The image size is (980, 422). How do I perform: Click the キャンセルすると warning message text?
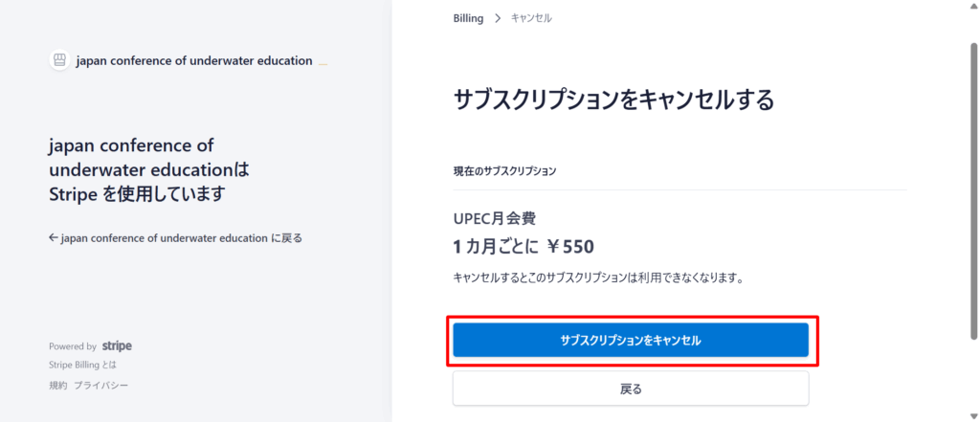pos(598,278)
